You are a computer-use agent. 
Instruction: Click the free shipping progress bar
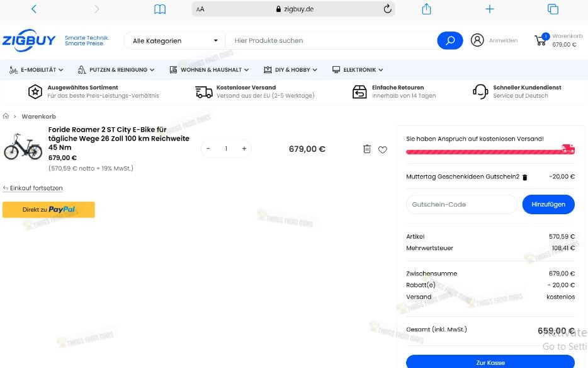(490, 151)
